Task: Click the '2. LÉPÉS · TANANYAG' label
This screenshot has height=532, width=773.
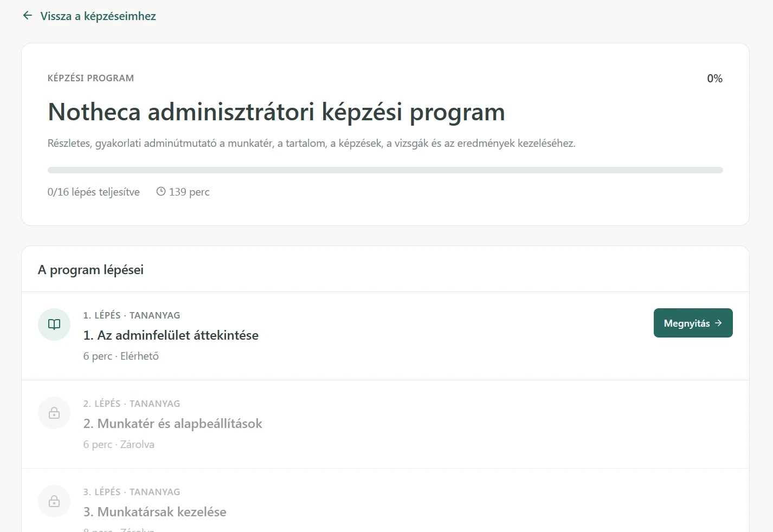Action: coord(132,404)
